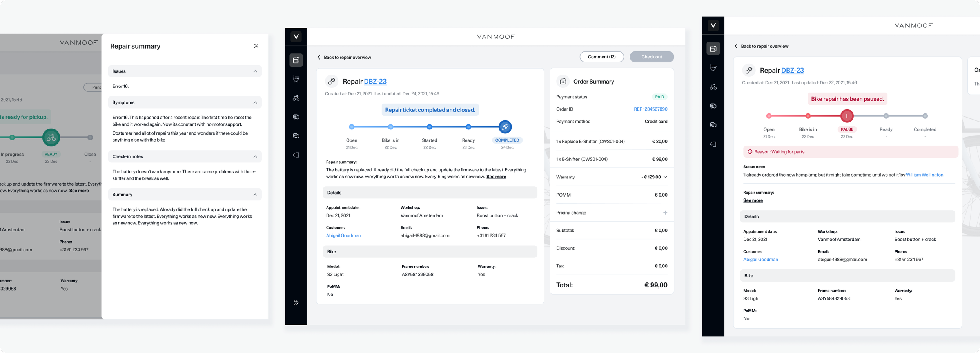
Task: Open William Wellington link
Action: pos(924,175)
